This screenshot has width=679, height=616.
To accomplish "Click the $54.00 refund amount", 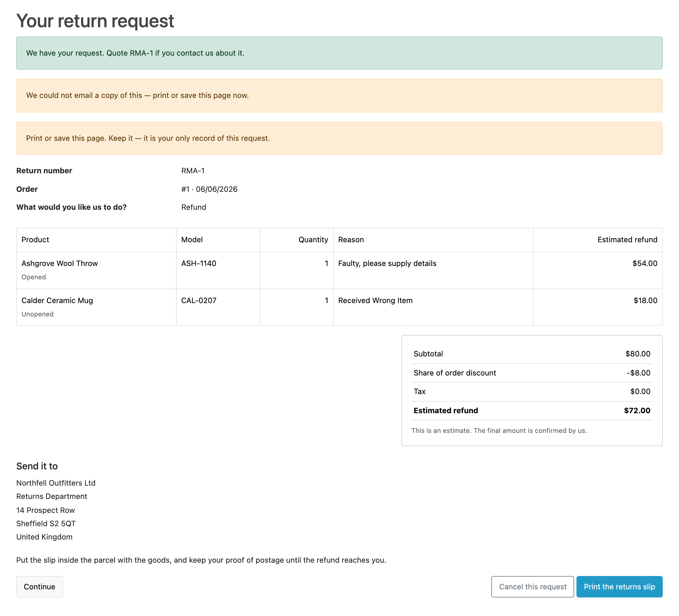I will [x=645, y=263].
